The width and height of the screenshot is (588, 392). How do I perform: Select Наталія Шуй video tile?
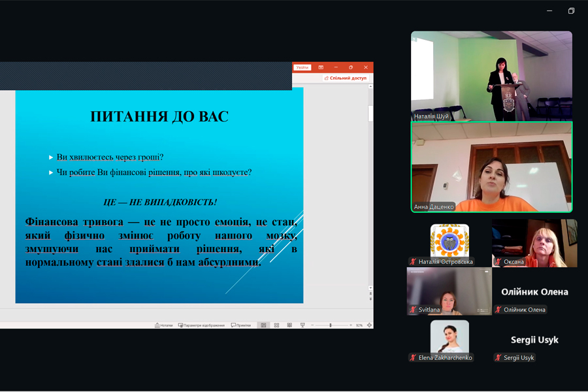(x=491, y=76)
